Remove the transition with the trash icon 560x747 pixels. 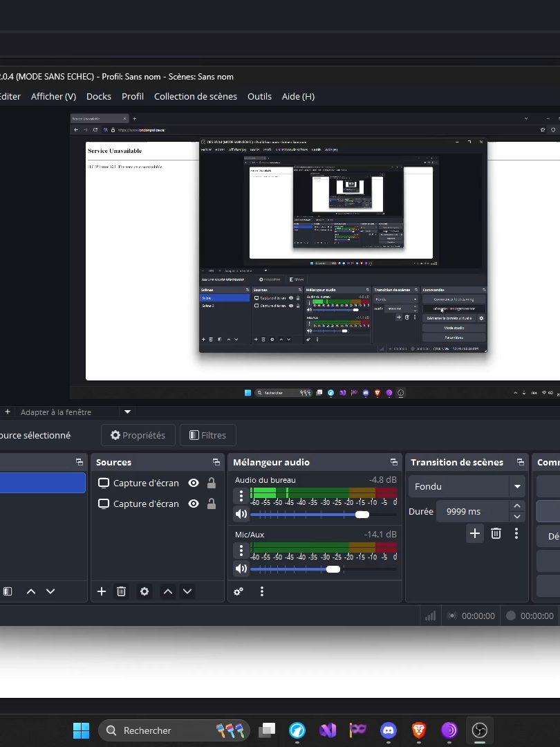[496, 533]
